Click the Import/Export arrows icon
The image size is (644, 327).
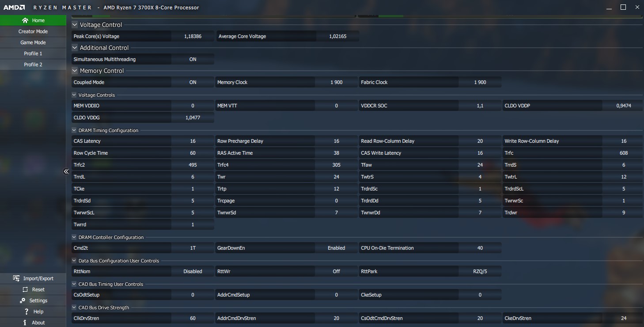click(16, 278)
